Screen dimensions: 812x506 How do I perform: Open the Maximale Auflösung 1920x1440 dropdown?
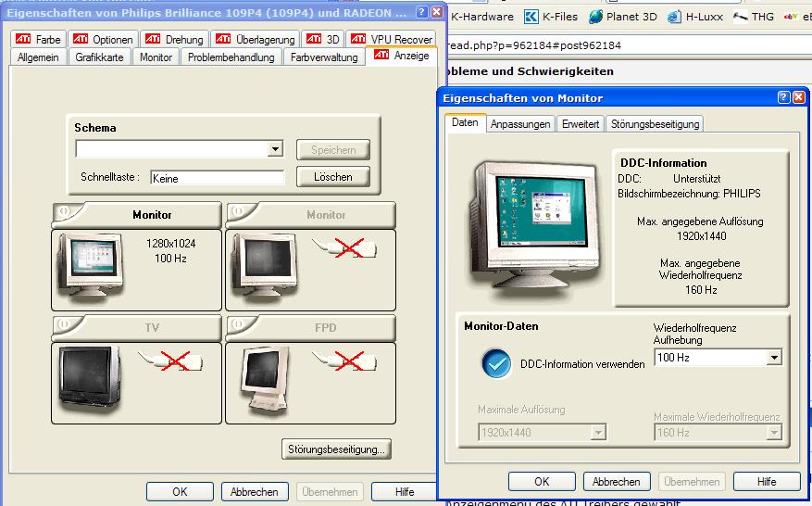[x=598, y=432]
